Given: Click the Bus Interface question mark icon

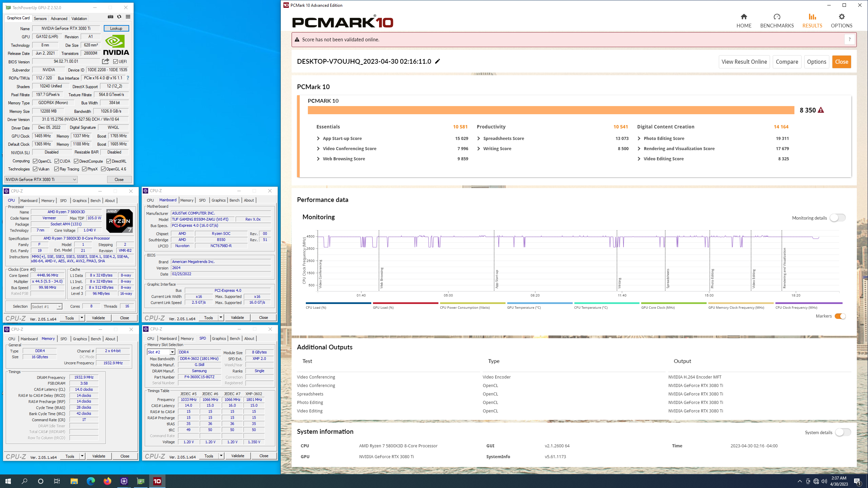Looking at the screenshot, I should (128, 78).
